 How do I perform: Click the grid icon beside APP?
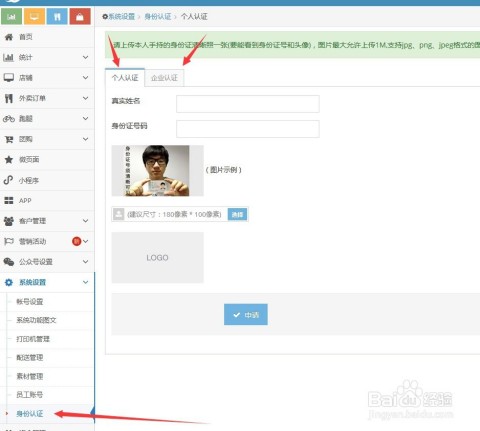[9, 200]
